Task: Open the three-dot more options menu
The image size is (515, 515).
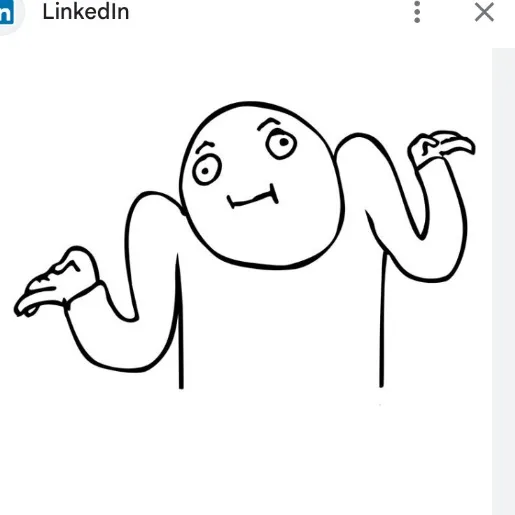Action: click(417, 12)
